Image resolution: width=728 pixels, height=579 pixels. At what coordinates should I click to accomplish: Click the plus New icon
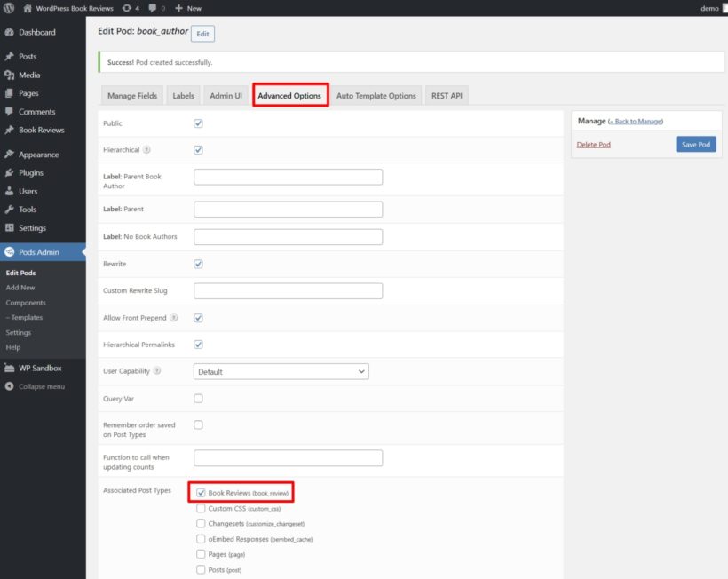(x=178, y=8)
